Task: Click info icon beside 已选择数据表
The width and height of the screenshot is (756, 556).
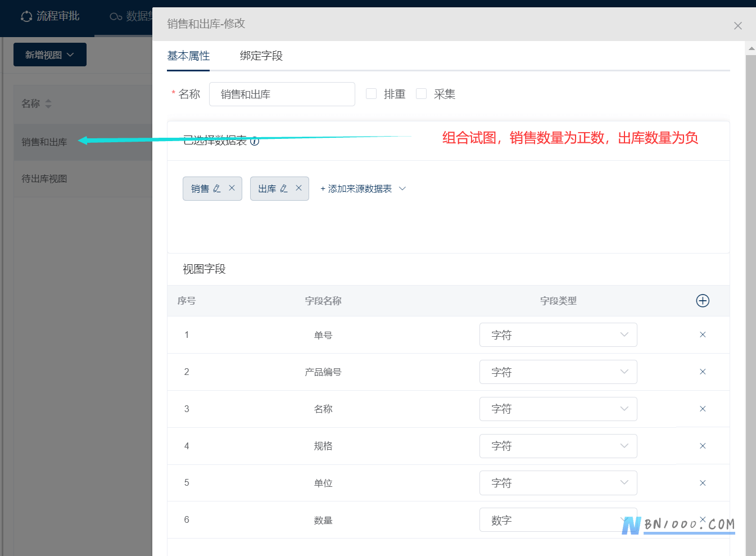Action: click(x=255, y=141)
